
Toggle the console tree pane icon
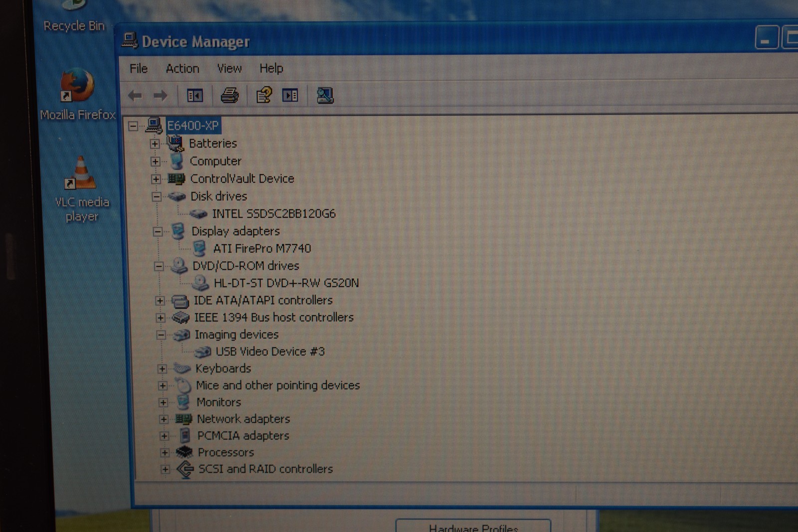[195, 95]
